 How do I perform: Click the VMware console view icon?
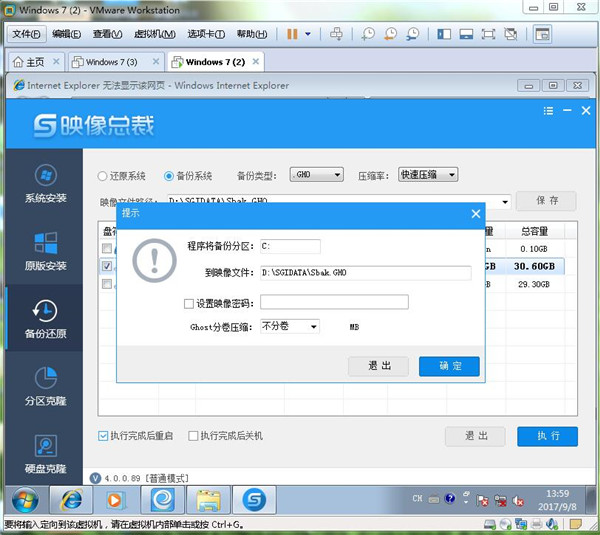coord(542,34)
